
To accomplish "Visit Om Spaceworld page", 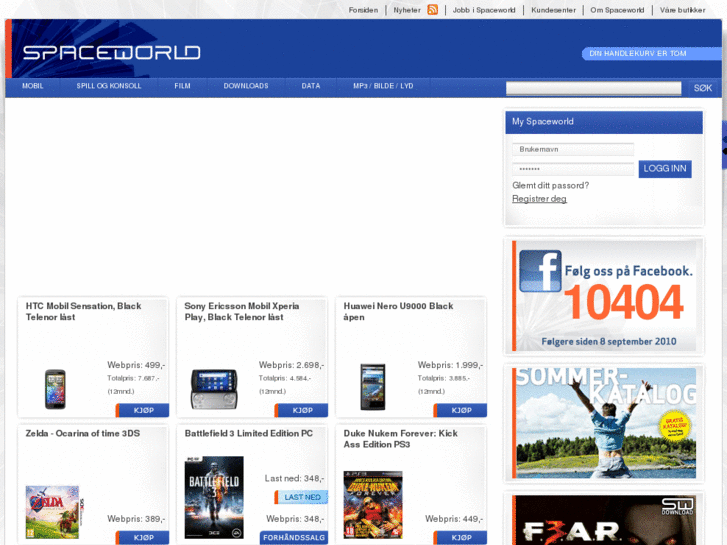I will tap(617, 10).
